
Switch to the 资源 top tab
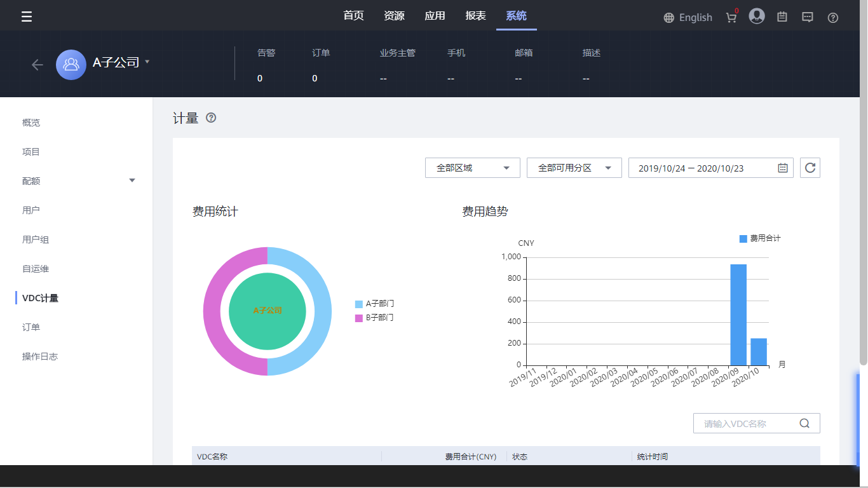pyautogui.click(x=394, y=16)
